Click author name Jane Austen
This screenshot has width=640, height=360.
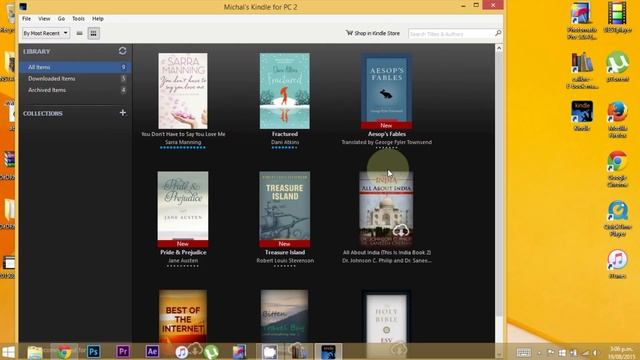(x=183, y=260)
